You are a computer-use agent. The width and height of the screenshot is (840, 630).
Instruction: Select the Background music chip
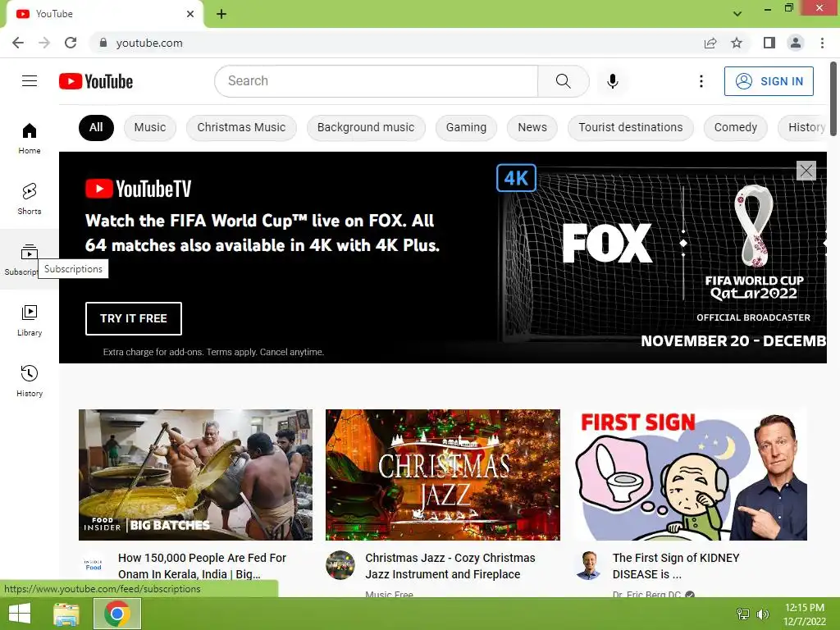tap(366, 127)
